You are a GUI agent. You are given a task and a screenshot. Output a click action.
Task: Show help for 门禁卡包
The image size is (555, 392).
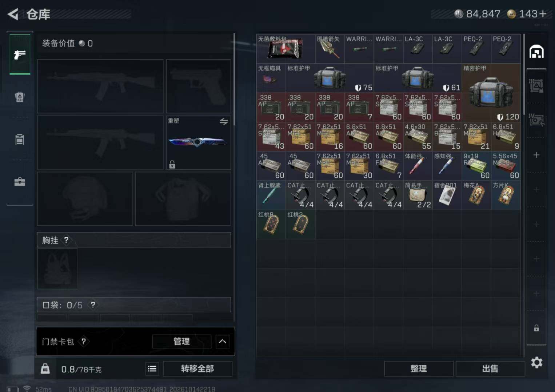tap(84, 342)
